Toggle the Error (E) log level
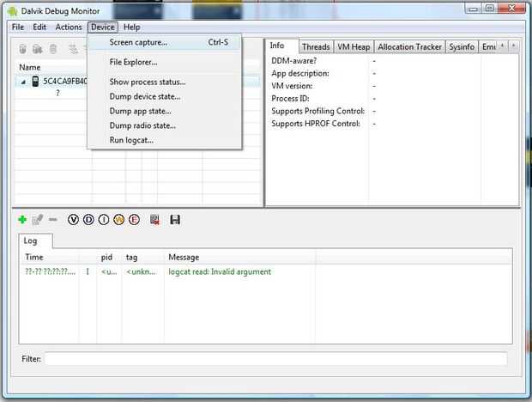Image resolution: width=532 pixels, height=402 pixels. [134, 220]
